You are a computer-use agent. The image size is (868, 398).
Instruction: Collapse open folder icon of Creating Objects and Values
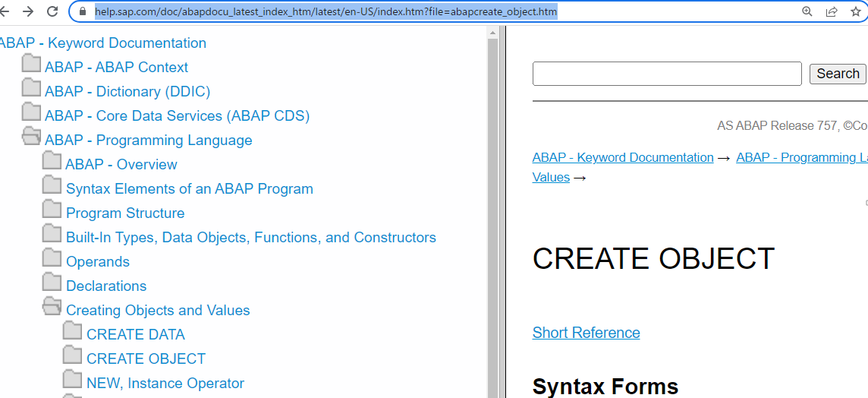pyautogui.click(x=52, y=307)
